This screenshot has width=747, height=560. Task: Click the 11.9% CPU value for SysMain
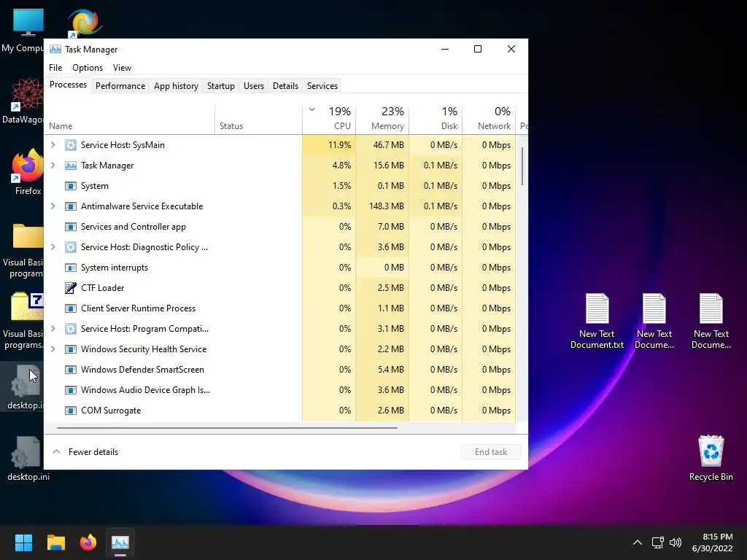click(x=340, y=145)
